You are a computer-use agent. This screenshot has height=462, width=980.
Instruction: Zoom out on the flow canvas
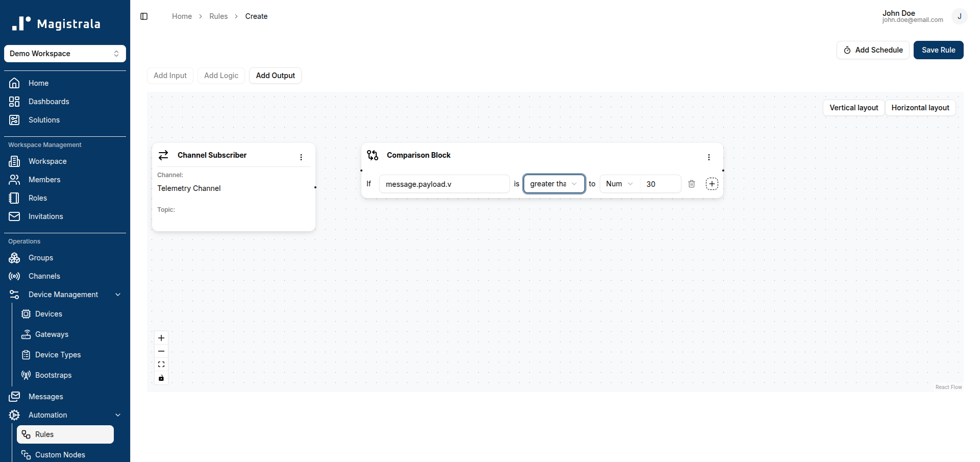(161, 351)
